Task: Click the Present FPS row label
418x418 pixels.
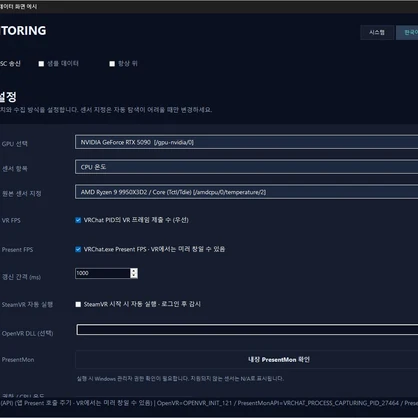Action: pos(17,250)
